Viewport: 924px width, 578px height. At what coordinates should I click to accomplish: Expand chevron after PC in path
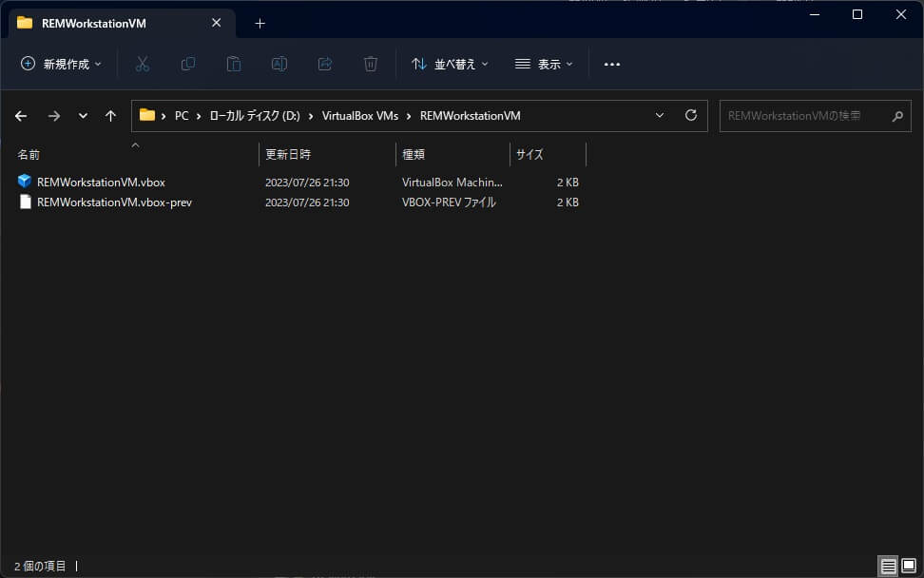[x=199, y=116]
